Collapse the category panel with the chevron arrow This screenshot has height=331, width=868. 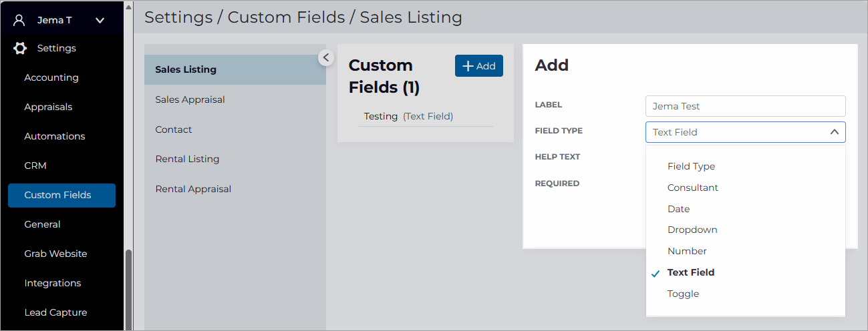tap(325, 57)
